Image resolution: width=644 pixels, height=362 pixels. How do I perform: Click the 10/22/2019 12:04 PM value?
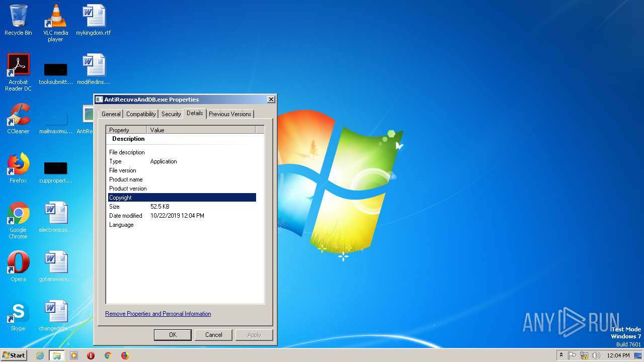click(x=177, y=216)
